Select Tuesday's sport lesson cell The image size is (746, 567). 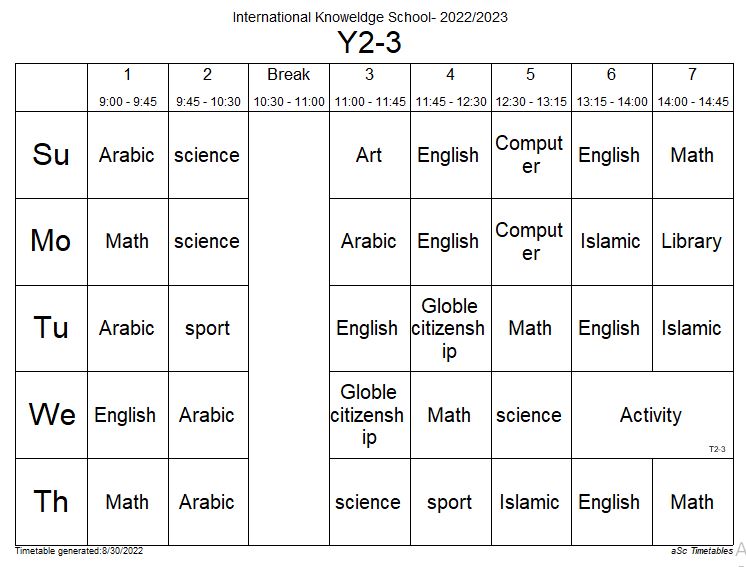[208, 328]
